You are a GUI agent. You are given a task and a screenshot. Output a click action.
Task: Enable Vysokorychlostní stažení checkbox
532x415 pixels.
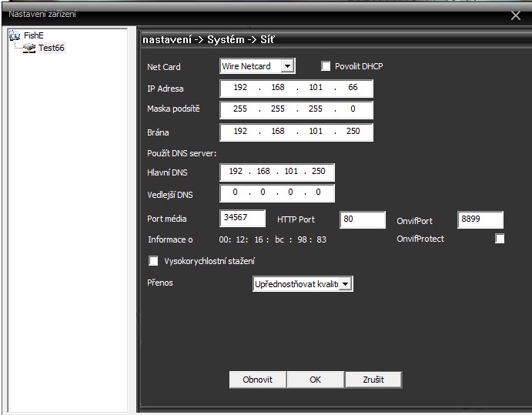tap(153, 260)
